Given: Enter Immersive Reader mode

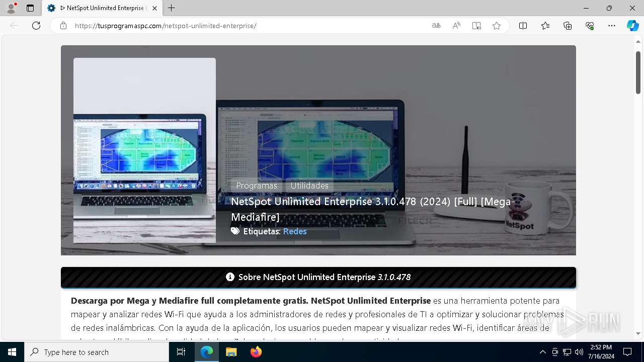Looking at the screenshot, I should pos(476,26).
